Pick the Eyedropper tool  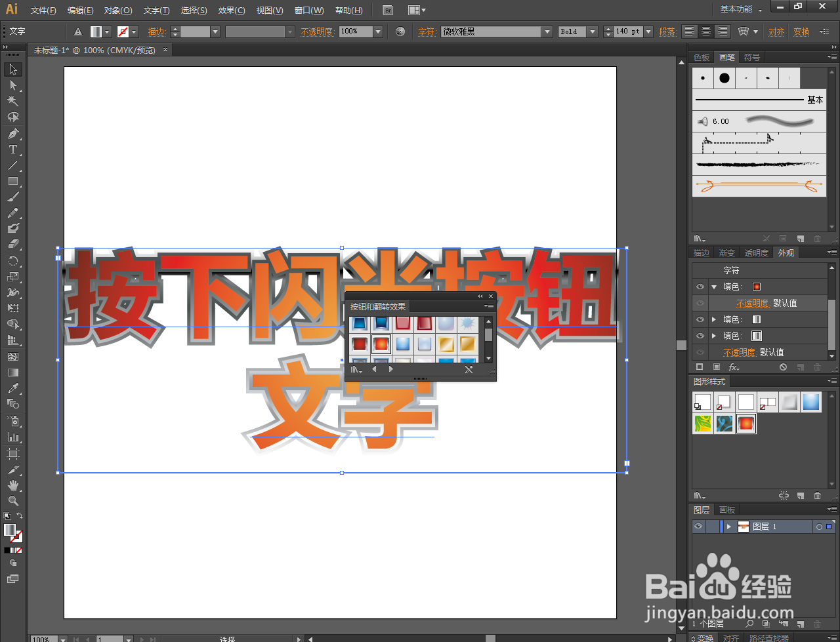12,389
